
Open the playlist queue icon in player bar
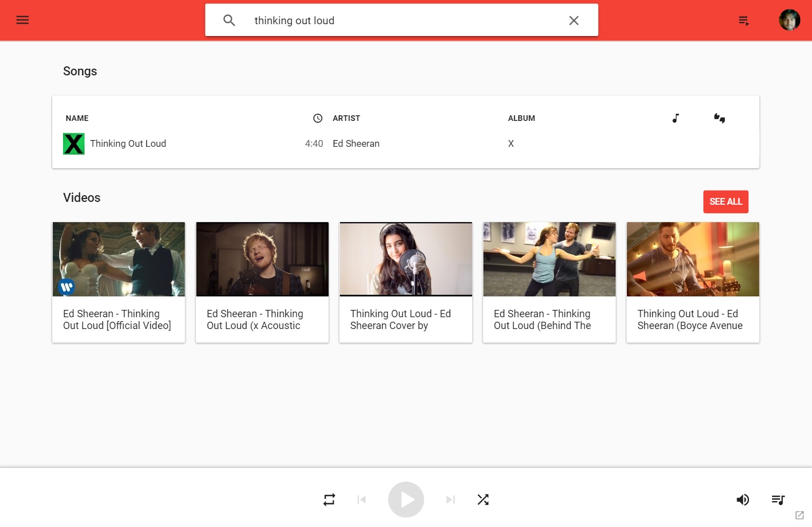[x=778, y=499]
